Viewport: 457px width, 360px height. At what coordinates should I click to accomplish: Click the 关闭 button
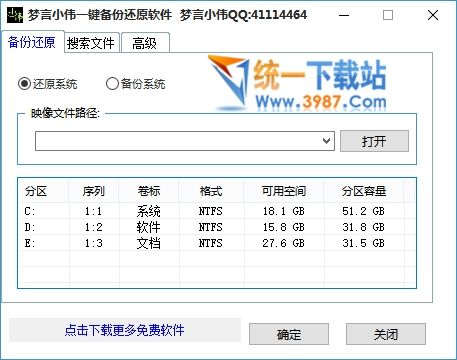pos(386,334)
